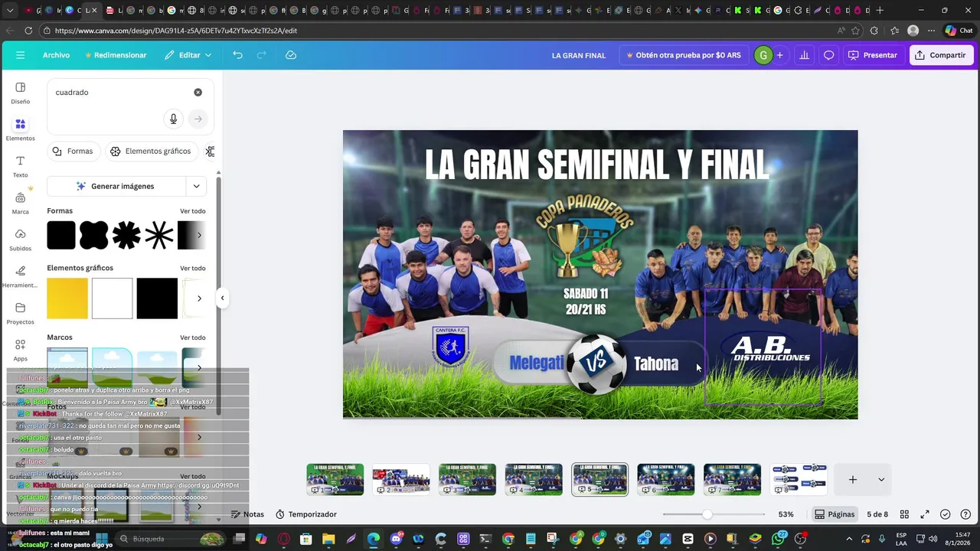Select the Formas filter chip
Screen dimensions: 980x551
pyautogui.click(x=73, y=151)
